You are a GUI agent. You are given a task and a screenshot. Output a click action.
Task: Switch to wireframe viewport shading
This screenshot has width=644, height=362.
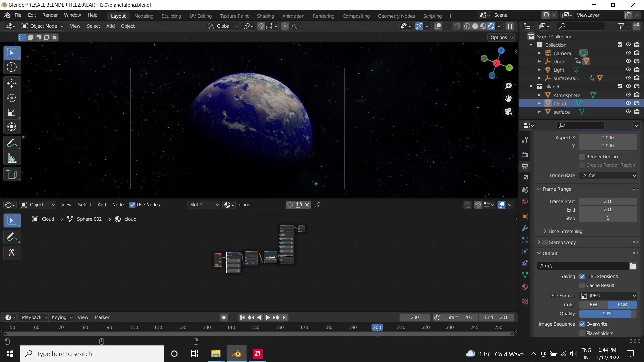click(x=467, y=26)
